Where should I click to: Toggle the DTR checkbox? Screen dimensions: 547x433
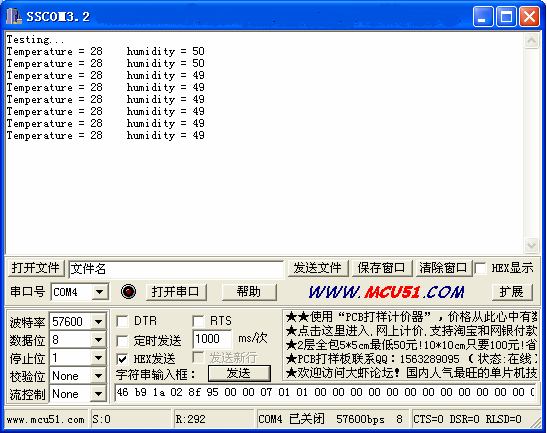122,321
